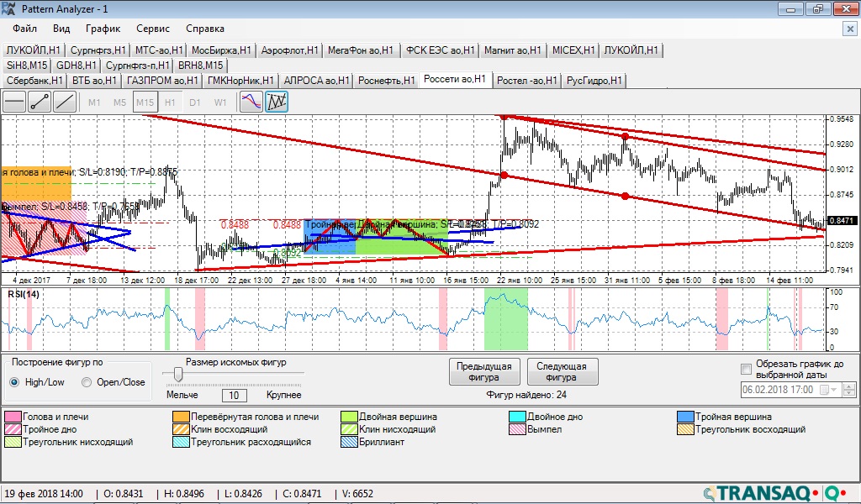This screenshot has width=861, height=504.
Task: Select the horizontal line drawing tool
Action: (x=14, y=102)
